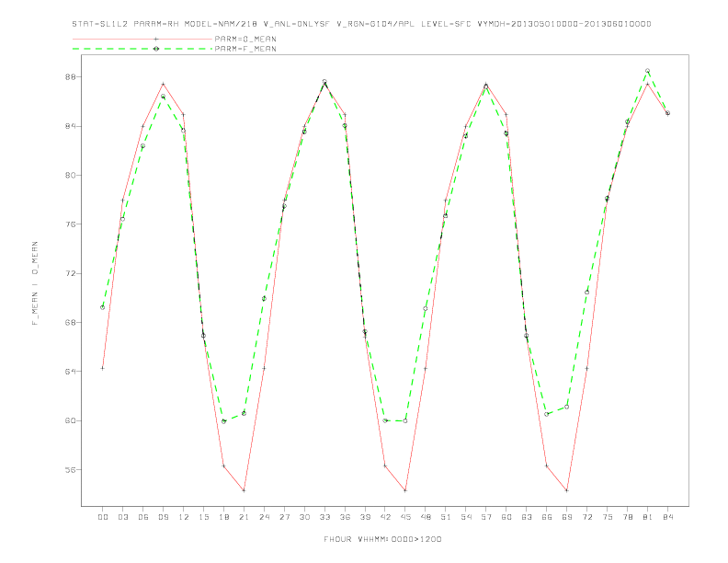Screen dimensions: 728x563
Task: Click the red O_MEAN plus point at hour 69
Action: pos(567,490)
